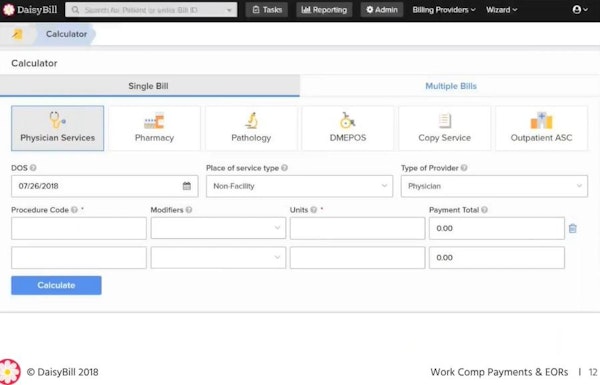600x385 pixels.
Task: Switch to the Single Bill tab
Action: [x=150, y=86]
